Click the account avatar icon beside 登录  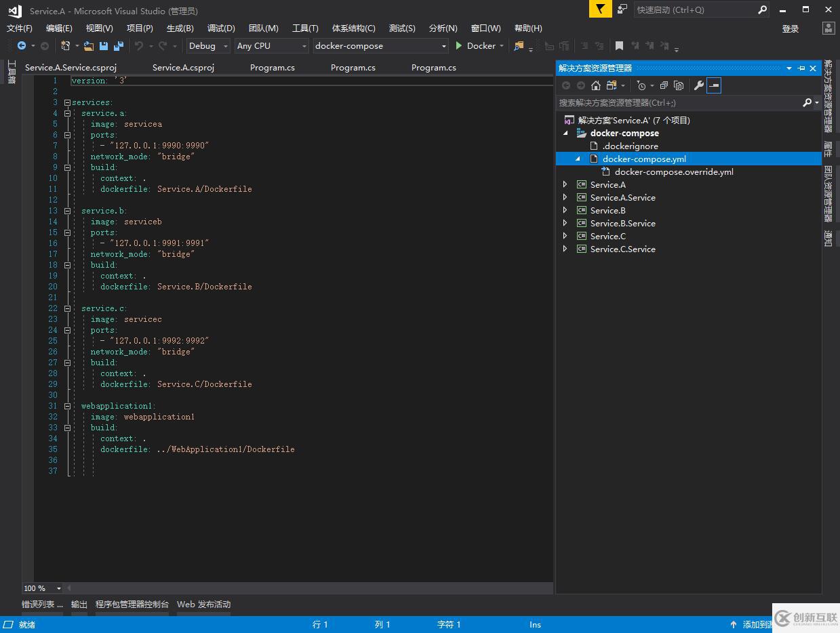(828, 28)
